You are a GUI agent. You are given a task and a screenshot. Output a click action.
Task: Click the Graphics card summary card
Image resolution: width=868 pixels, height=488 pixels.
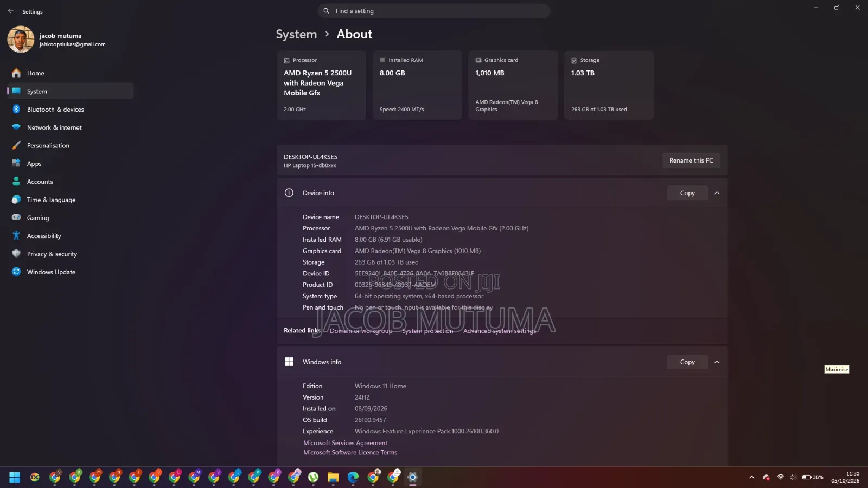513,85
